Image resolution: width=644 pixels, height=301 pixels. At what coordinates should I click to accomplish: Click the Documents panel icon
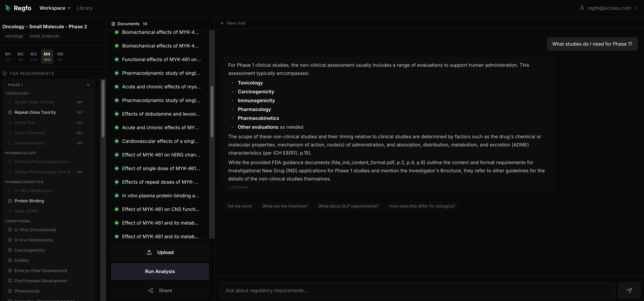(x=113, y=23)
